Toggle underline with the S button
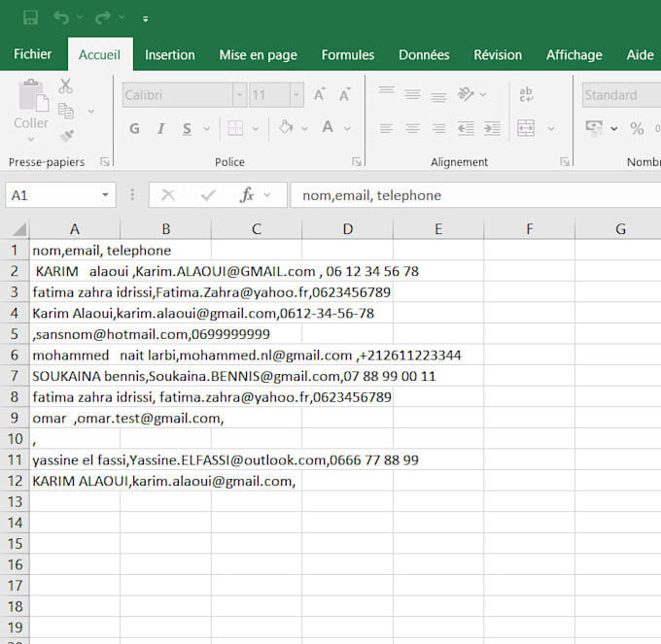Viewport: 661px width, 644px height. (188, 129)
